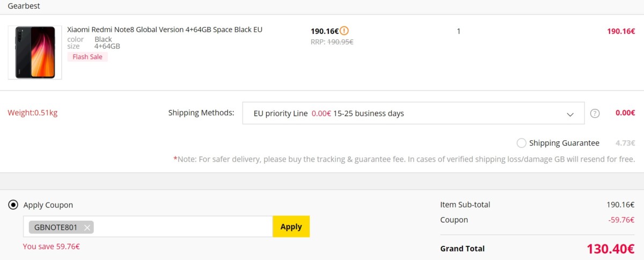Click the orange price info exclamation icon

pyautogui.click(x=344, y=31)
